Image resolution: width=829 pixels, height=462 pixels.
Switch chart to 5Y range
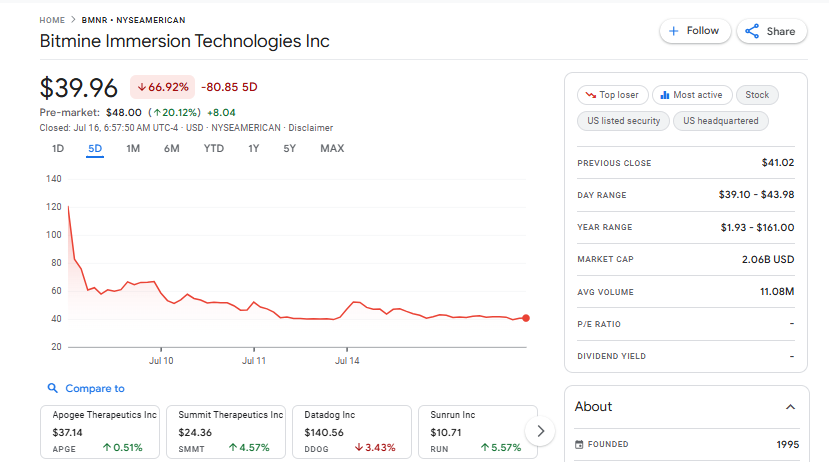pyautogui.click(x=289, y=149)
